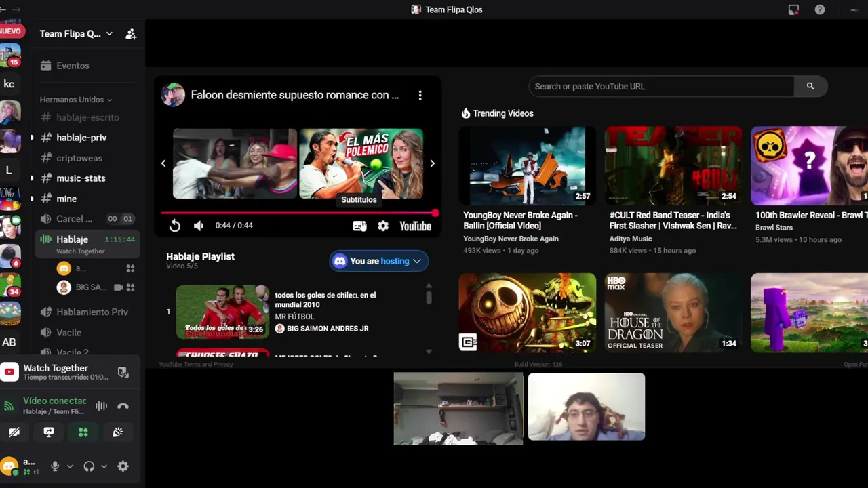This screenshot has width=868, height=488.
Task: Click the YouTube search magnifier button
Action: 810,86
